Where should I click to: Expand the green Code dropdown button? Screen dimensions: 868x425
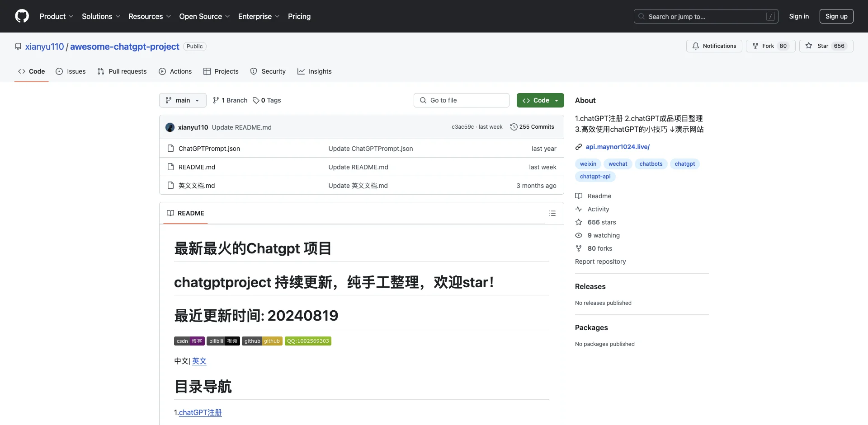click(x=540, y=100)
